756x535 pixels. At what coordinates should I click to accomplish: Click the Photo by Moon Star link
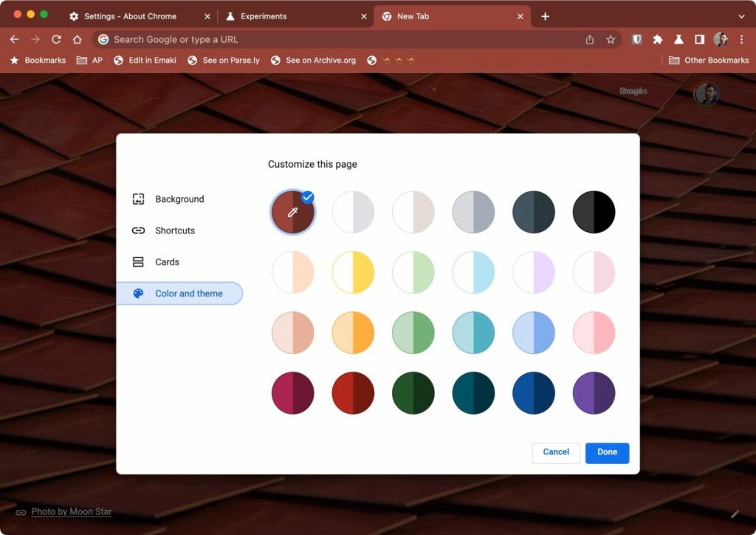72,511
